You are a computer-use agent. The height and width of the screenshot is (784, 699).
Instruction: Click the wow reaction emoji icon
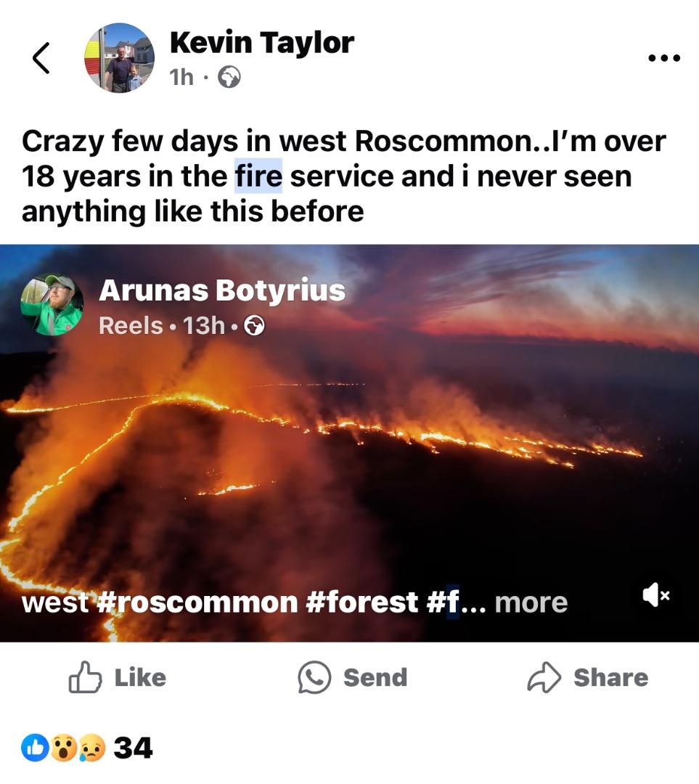click(x=64, y=748)
